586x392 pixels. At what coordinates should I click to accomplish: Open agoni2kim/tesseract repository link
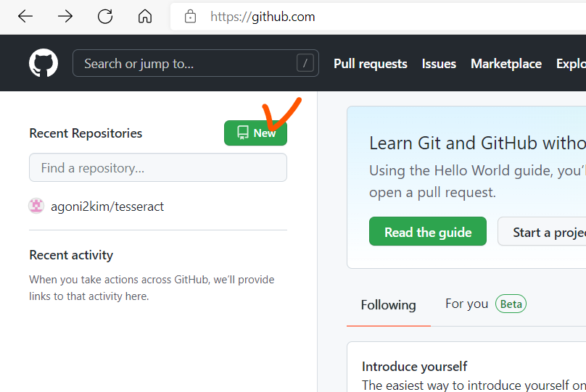(107, 207)
